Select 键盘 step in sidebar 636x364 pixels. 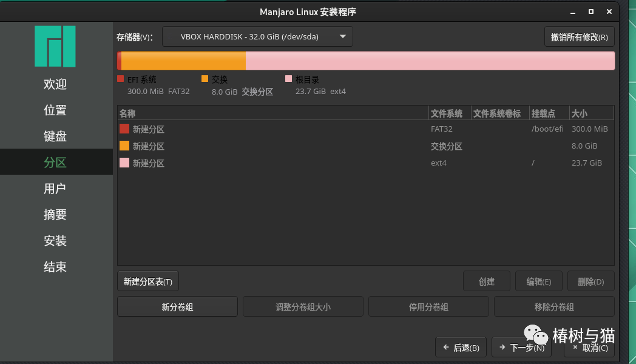[x=56, y=136]
